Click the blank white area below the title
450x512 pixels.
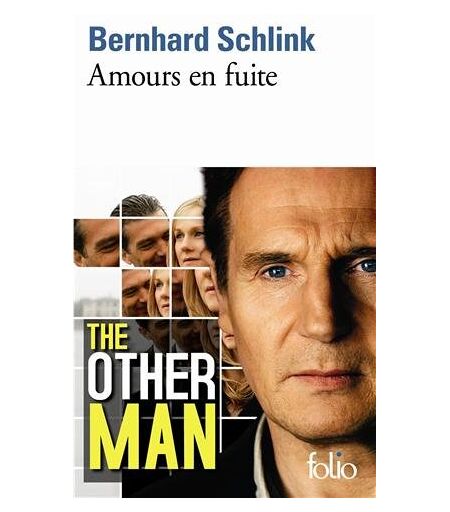[225, 128]
